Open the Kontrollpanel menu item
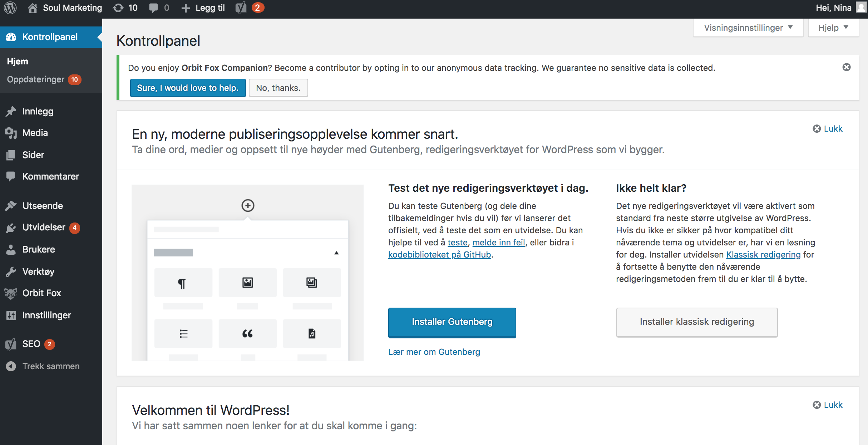Screen dimensions: 868x445 tap(51, 37)
